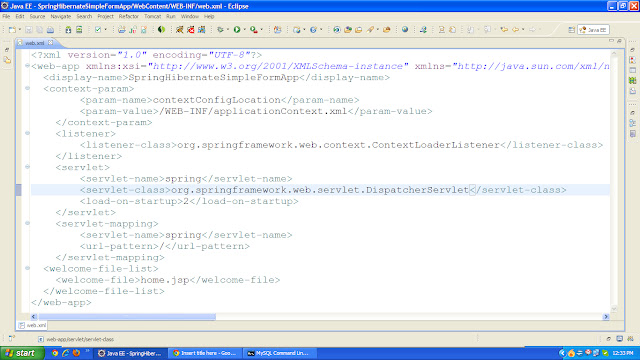Screen dimensions: 640x360
Task: Click the Back navigation arrow icon
Action: [516, 30]
